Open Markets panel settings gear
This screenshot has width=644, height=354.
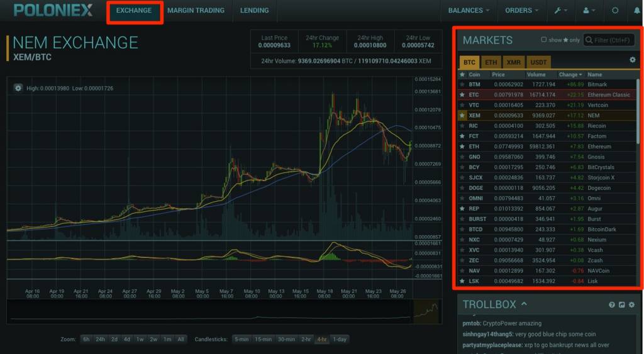pyautogui.click(x=633, y=60)
